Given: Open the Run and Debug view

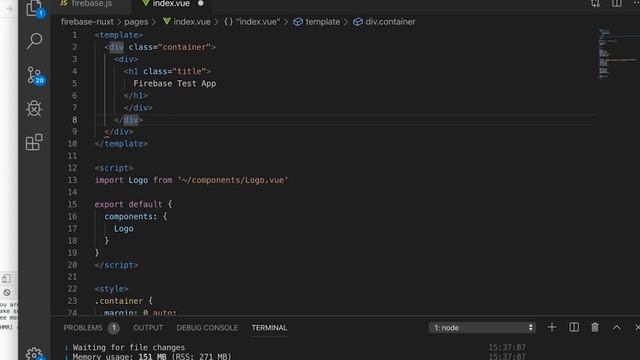Looking at the screenshot, I should [x=34, y=109].
